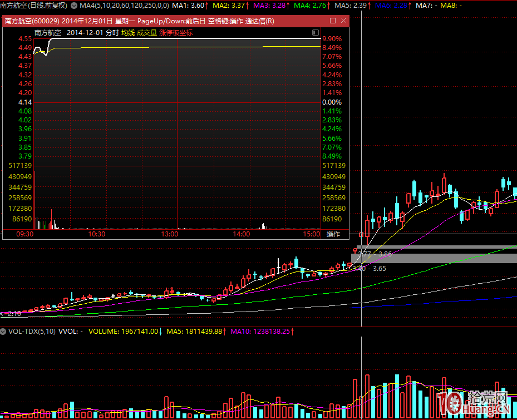
Task: Click the 3.77 - 3.86 gap price label
Action: click(375, 254)
